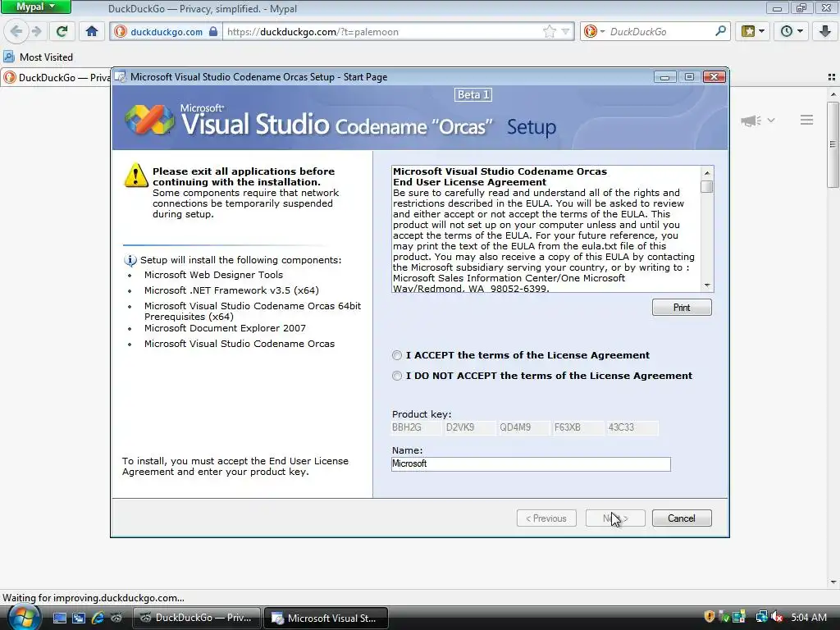
Task: Click product key field D2VK9
Action: click(470, 427)
